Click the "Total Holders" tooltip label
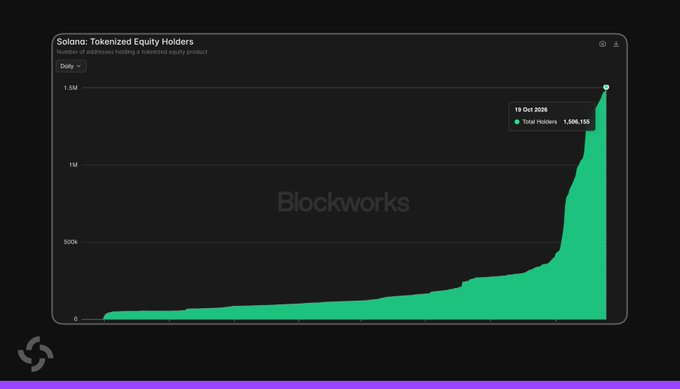 pos(539,122)
